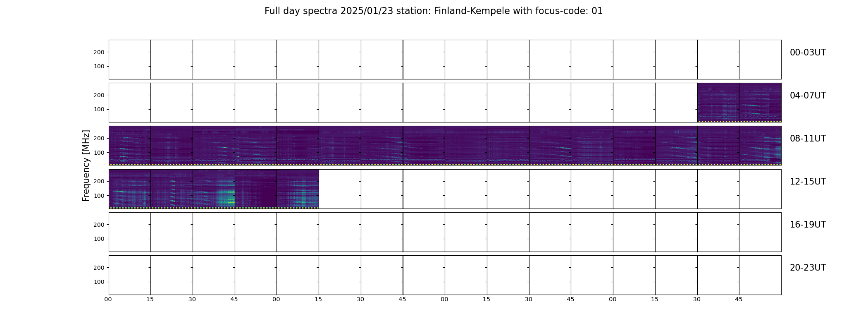Click the '20-23UT' row label
868x331 pixels.
pos(808,268)
